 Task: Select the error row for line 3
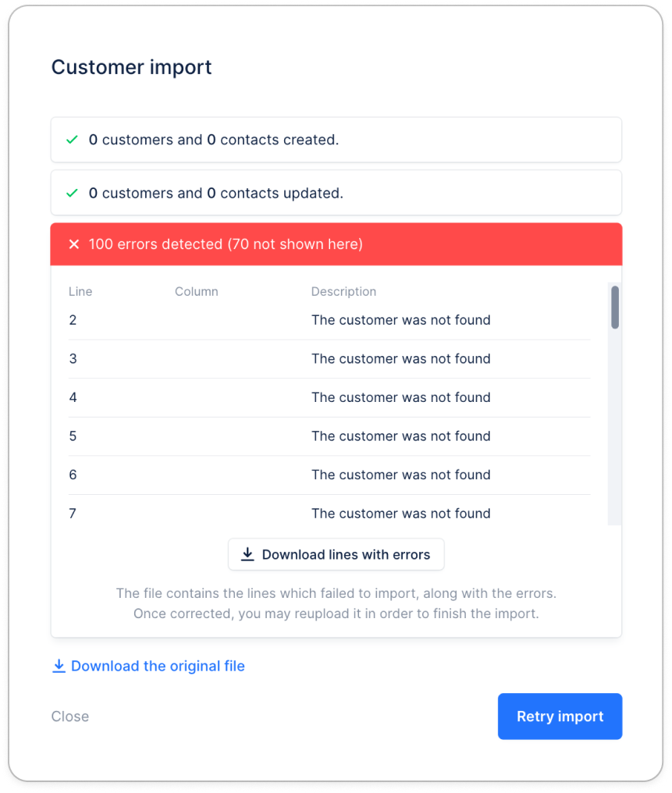click(329, 359)
